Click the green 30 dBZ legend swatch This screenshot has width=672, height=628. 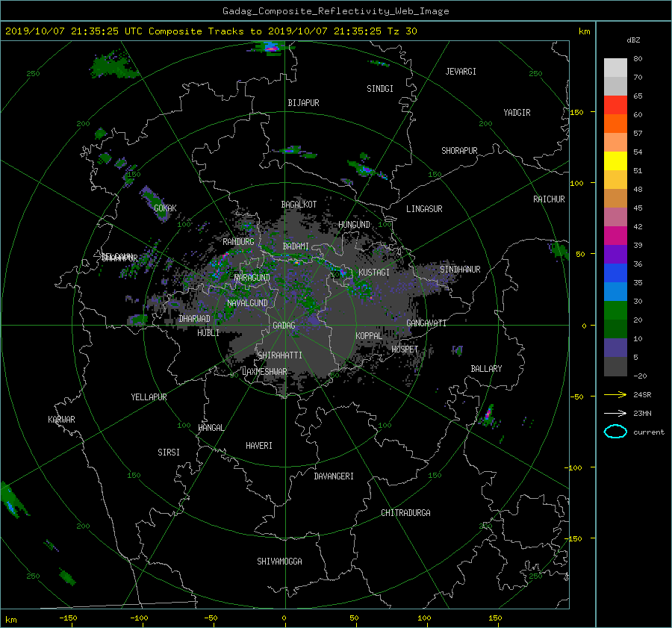point(615,310)
